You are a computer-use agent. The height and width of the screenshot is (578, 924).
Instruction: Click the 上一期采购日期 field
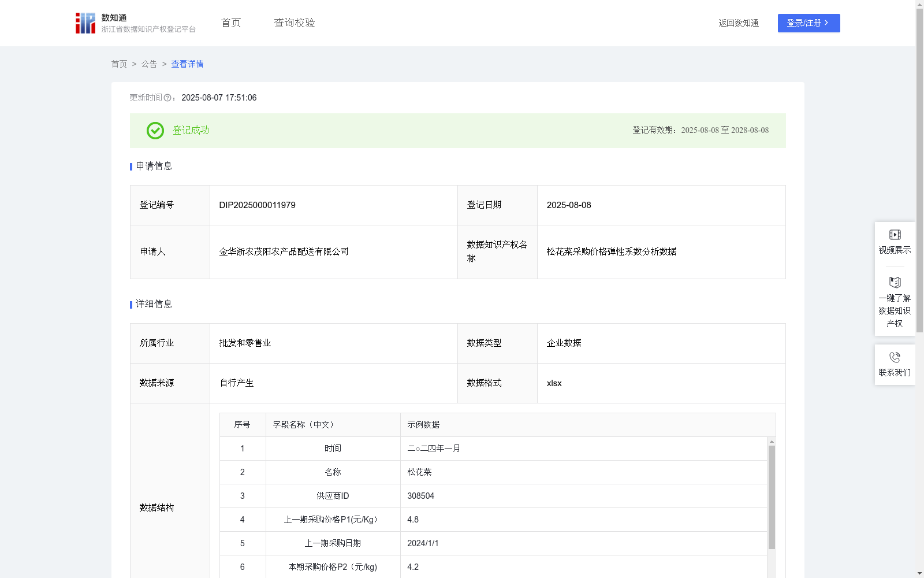tap(333, 543)
